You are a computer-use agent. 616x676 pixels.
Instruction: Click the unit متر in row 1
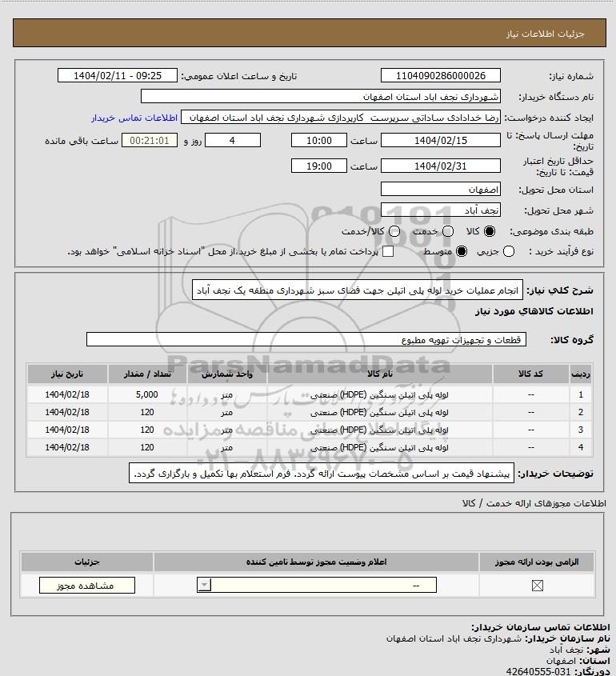point(227,394)
